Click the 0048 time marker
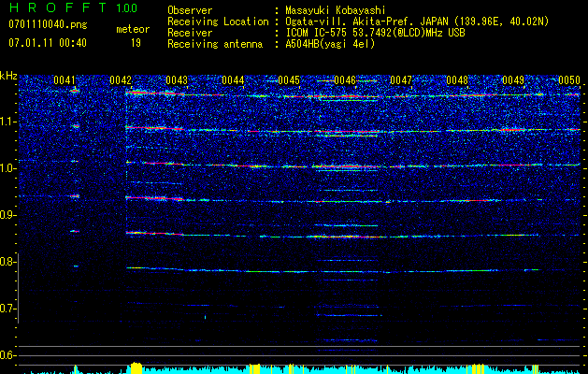This screenshot has width=588, height=374. (x=457, y=79)
